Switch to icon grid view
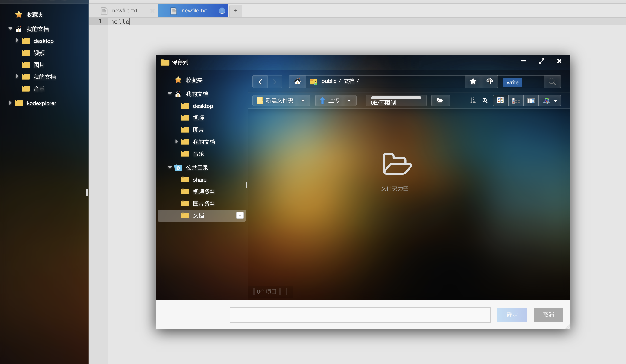626x364 pixels. click(x=500, y=100)
